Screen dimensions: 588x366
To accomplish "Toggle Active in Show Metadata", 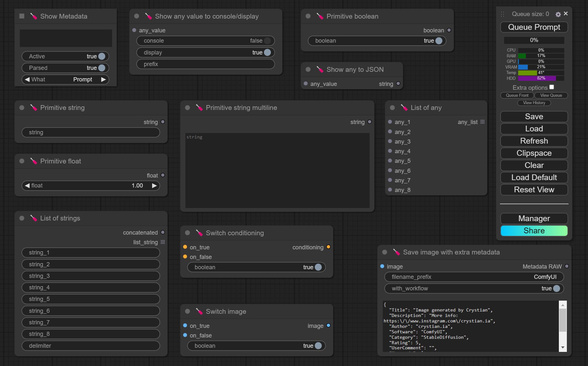I will [65, 56].
